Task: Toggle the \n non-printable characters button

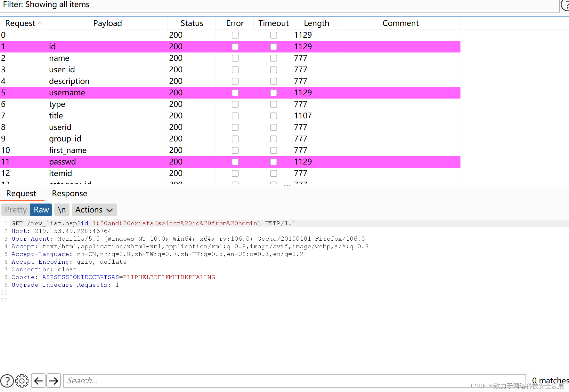Action: click(62, 210)
